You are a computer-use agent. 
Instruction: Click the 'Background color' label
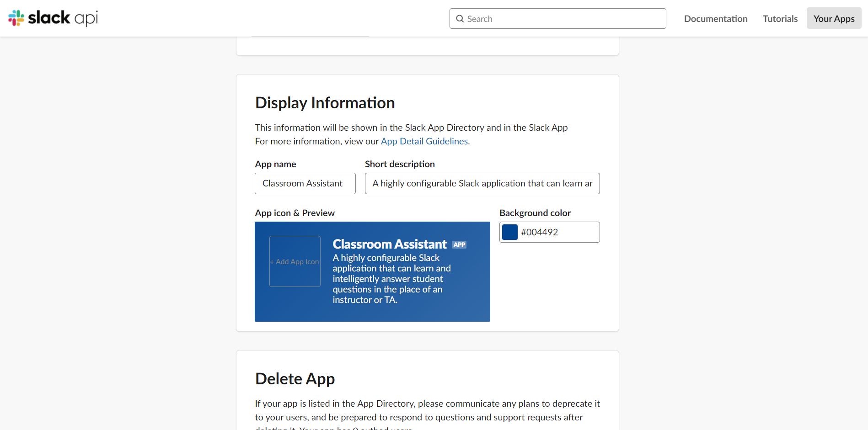coord(535,213)
